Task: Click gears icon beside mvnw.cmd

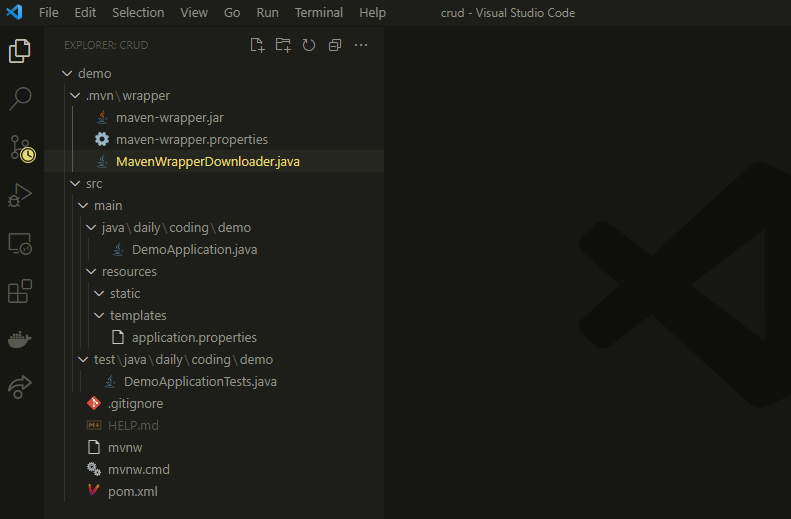Action: [x=94, y=470]
